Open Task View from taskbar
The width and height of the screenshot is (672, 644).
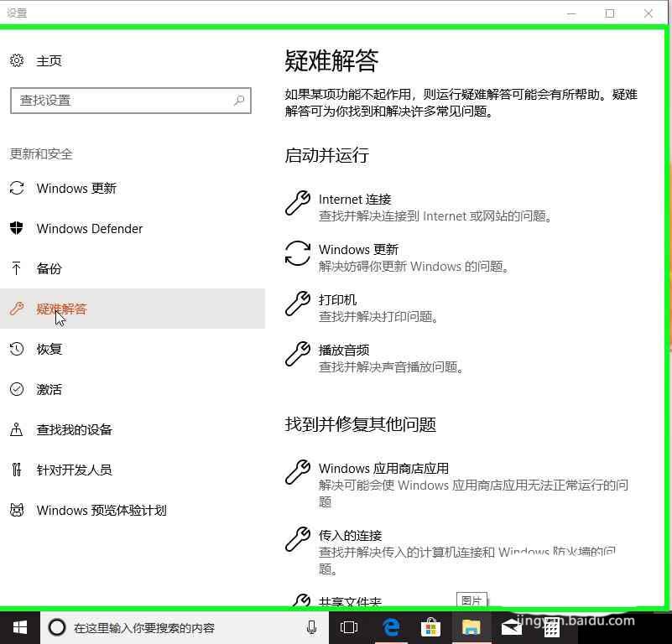click(x=349, y=628)
